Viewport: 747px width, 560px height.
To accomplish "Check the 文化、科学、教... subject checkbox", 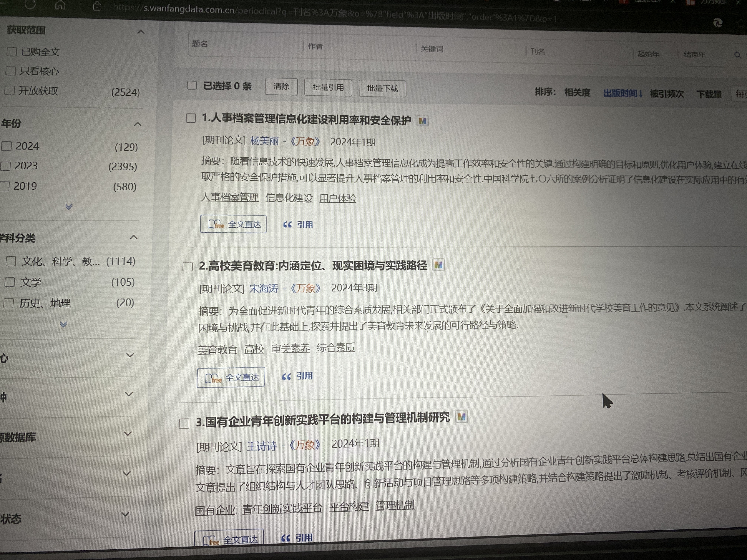I will (x=11, y=261).
